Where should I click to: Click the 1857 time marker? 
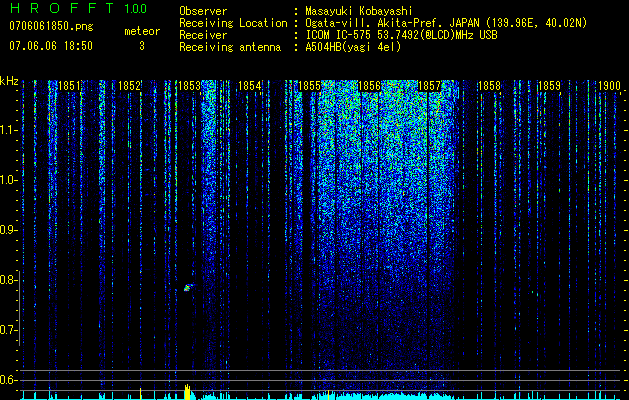click(x=429, y=86)
